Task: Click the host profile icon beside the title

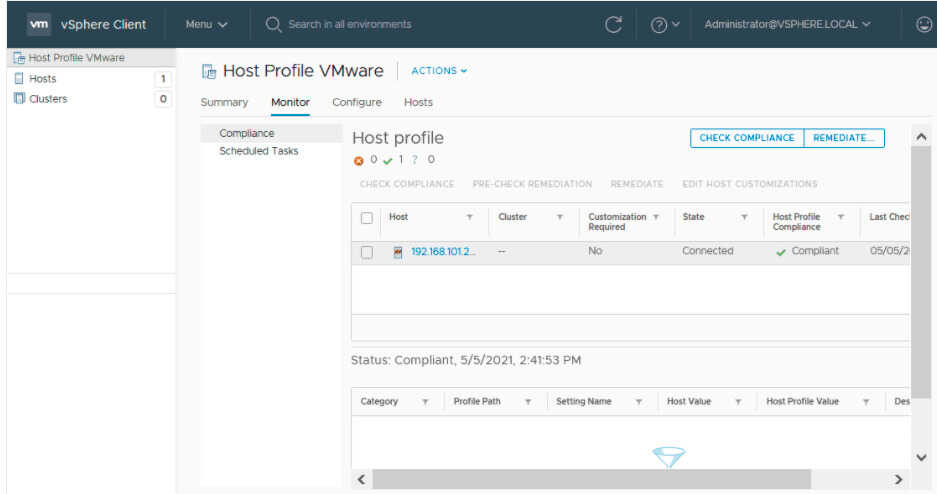Action: click(209, 71)
